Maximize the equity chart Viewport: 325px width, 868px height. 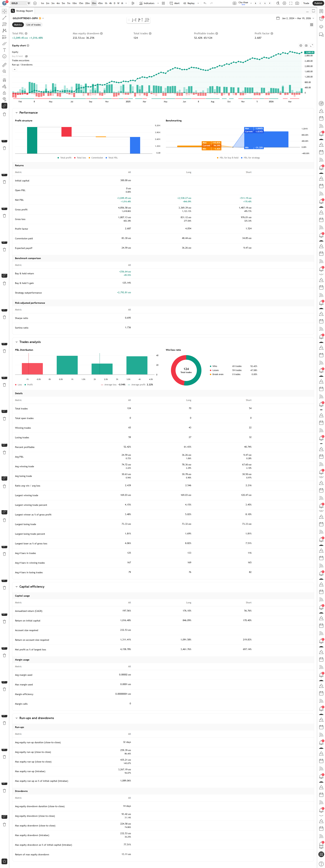[311, 45]
